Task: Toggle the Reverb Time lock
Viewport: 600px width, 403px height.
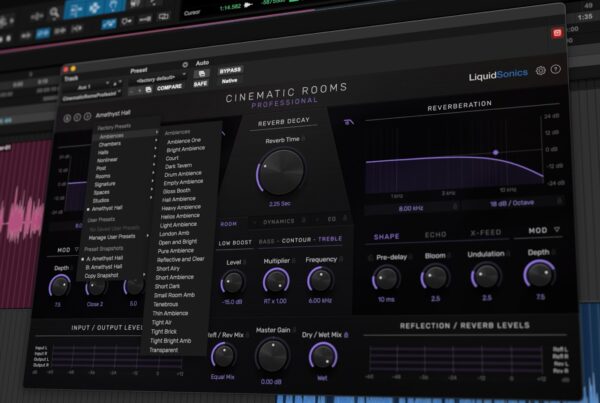Action: coord(303,139)
